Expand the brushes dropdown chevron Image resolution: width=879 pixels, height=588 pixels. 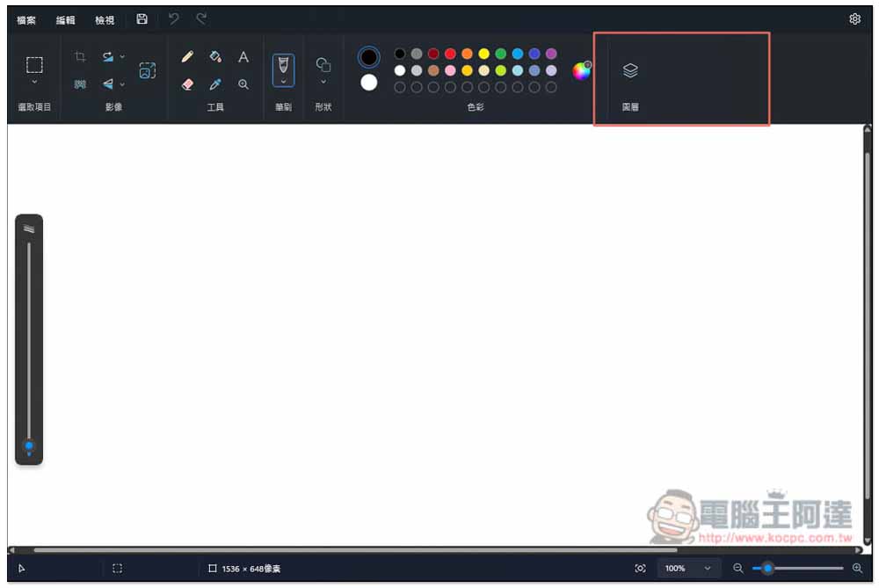[284, 82]
